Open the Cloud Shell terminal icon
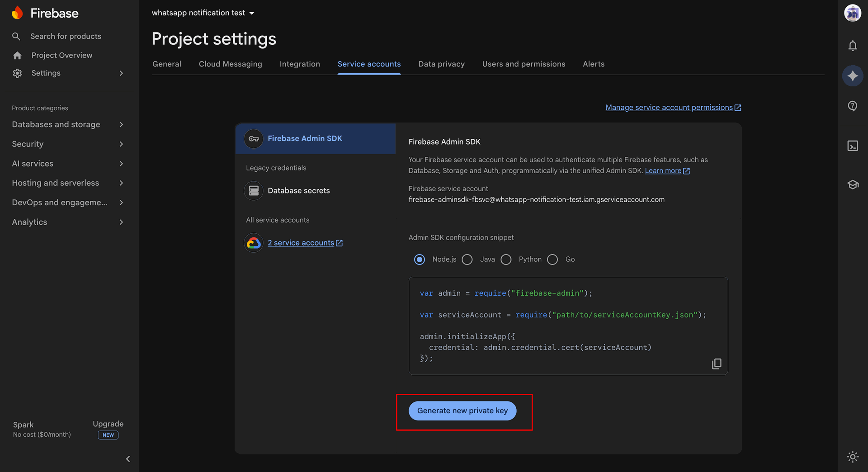 coord(853,146)
